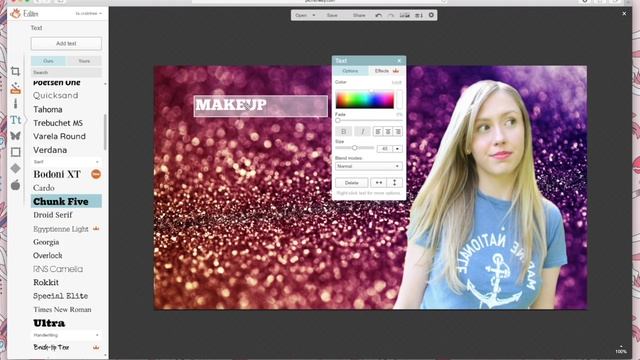Choose the Trebuchet MS font
The height and width of the screenshot is (360, 640).
58,123
